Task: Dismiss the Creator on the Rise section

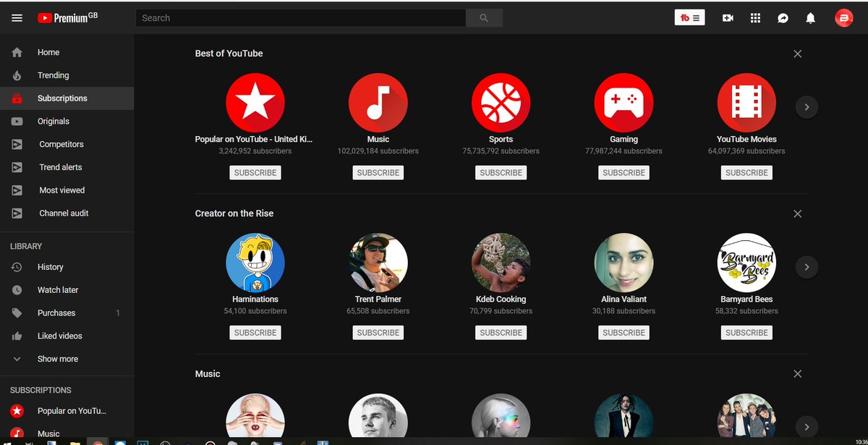Action: [x=798, y=213]
